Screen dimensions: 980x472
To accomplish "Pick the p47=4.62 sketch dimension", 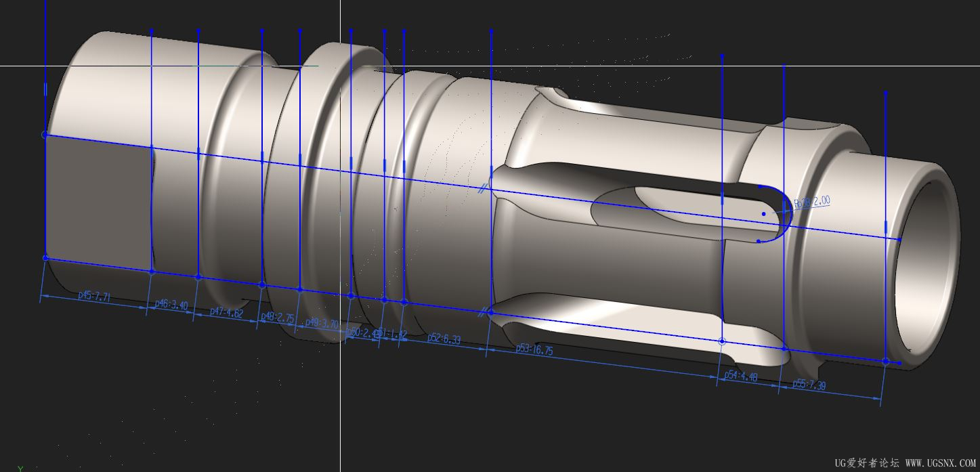I will 226,312.
